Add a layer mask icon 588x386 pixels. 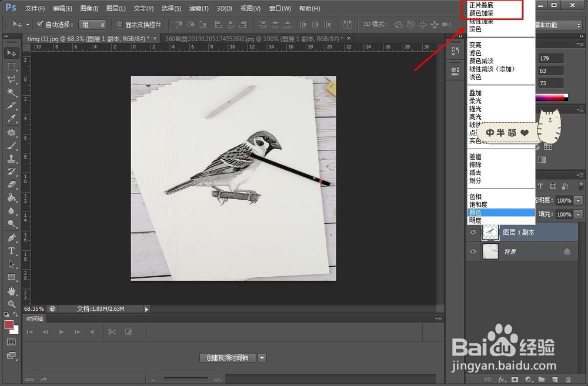coord(515,380)
